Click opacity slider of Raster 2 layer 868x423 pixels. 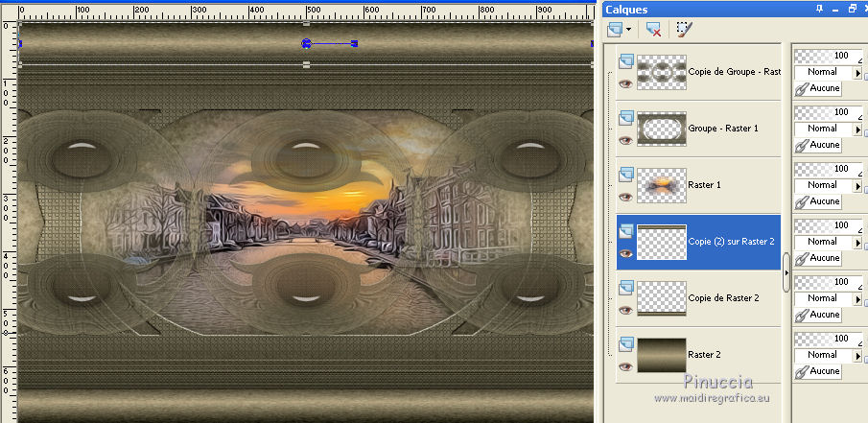828,339
